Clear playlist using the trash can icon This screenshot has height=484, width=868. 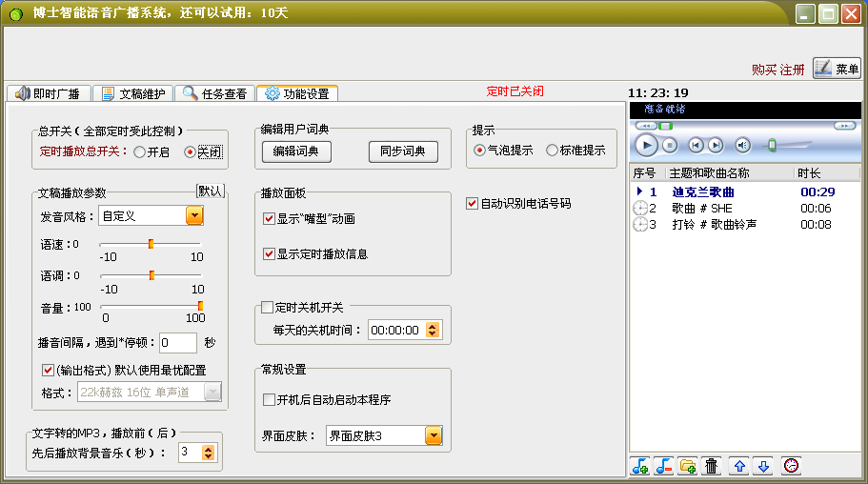pos(712,466)
